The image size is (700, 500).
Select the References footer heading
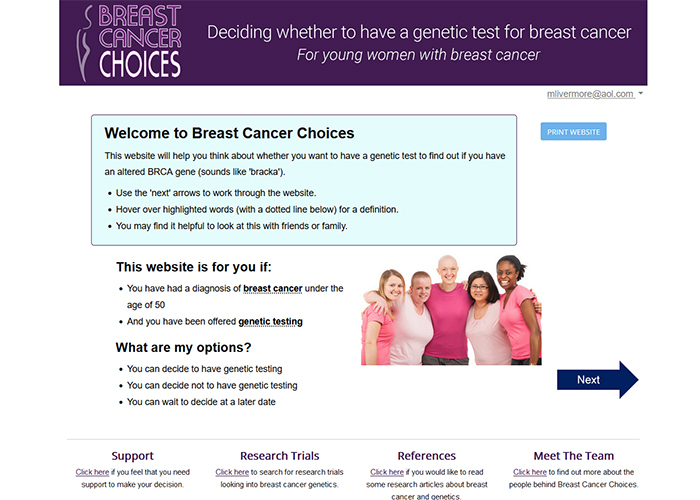click(426, 456)
